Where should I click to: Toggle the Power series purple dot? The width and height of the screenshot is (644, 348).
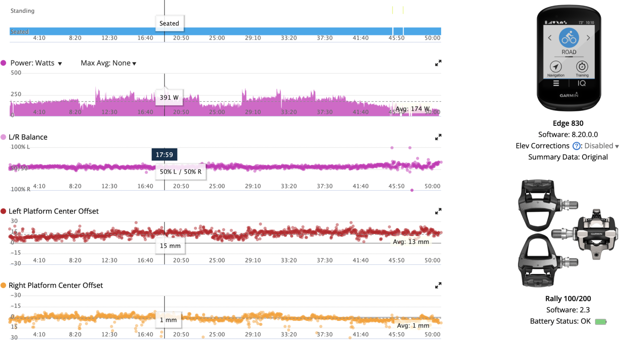coord(3,63)
